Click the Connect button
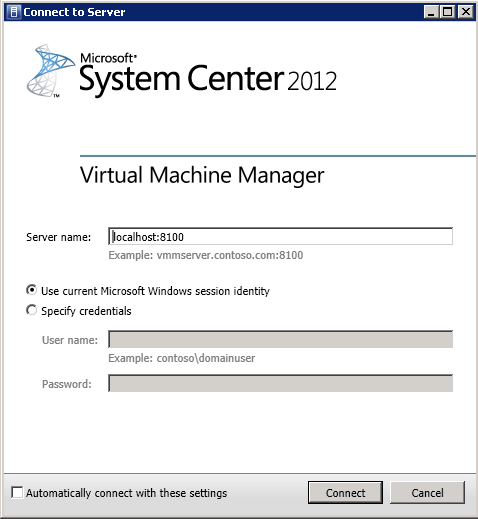The image size is (478, 519). pos(345,492)
